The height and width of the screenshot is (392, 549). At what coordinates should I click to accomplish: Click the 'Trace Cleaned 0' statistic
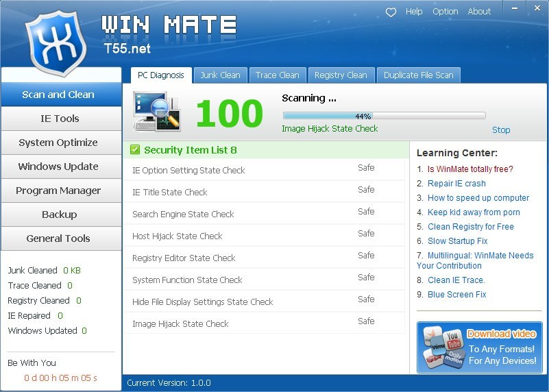(x=40, y=285)
